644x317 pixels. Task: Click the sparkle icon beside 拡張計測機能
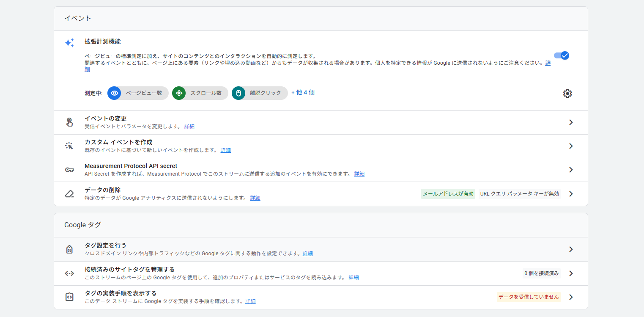click(69, 43)
